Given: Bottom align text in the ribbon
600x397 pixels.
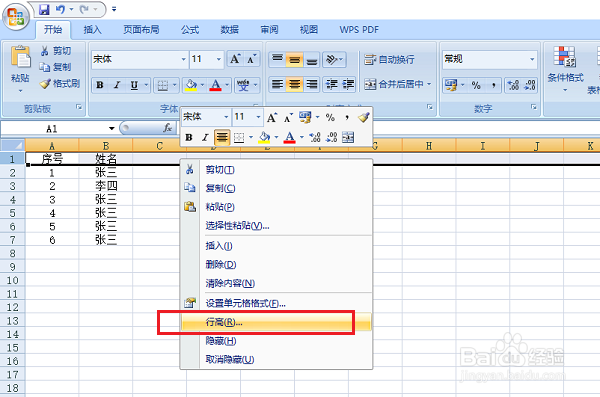Looking at the screenshot, I should coord(311,60).
